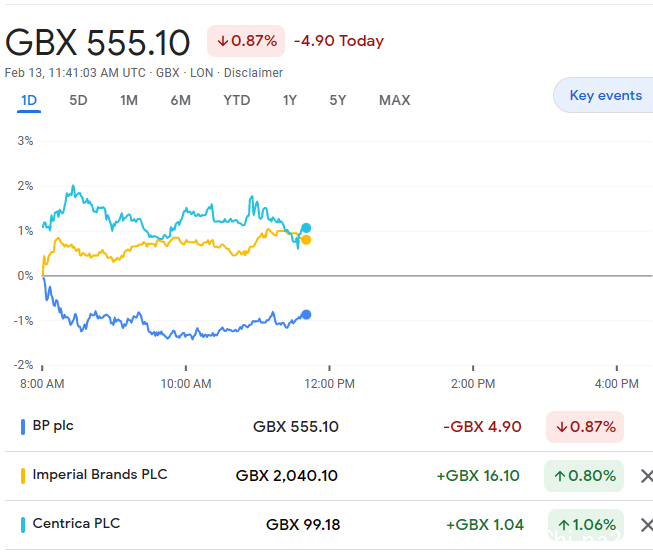Screen dimensions: 653x552
Task: Click the yellow Imperial Brands endpoint dot
Action: point(306,240)
